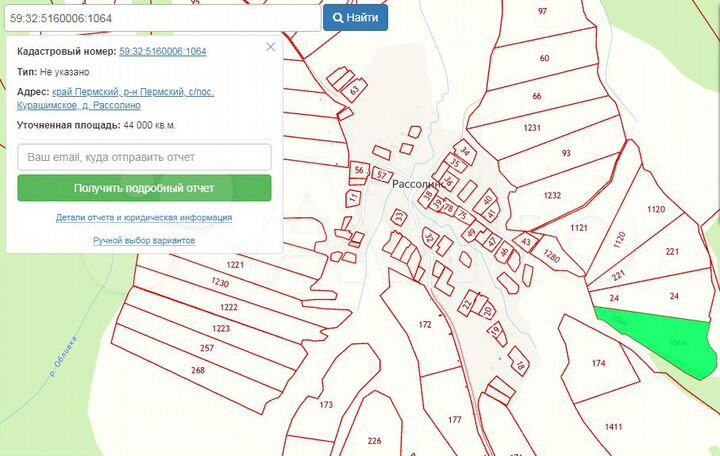Image resolution: width=720 pixels, height=456 pixels.
Task: Open Детали отчета и юридическая информация link
Action: pos(145,217)
